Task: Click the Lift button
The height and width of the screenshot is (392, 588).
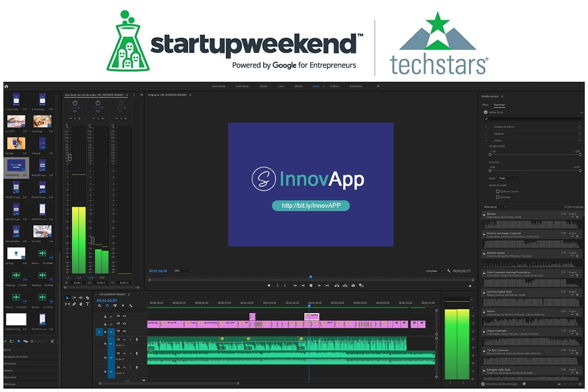Action: 337,286
